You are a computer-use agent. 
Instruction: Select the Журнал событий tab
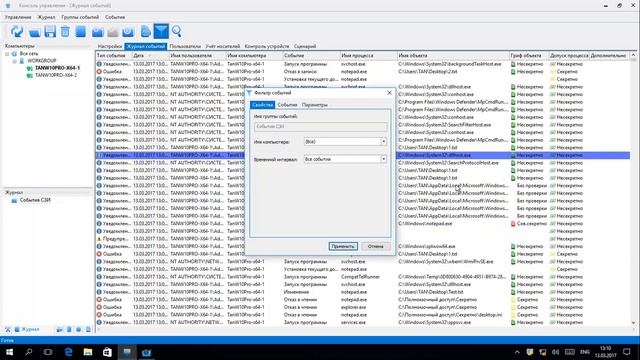coord(146,47)
